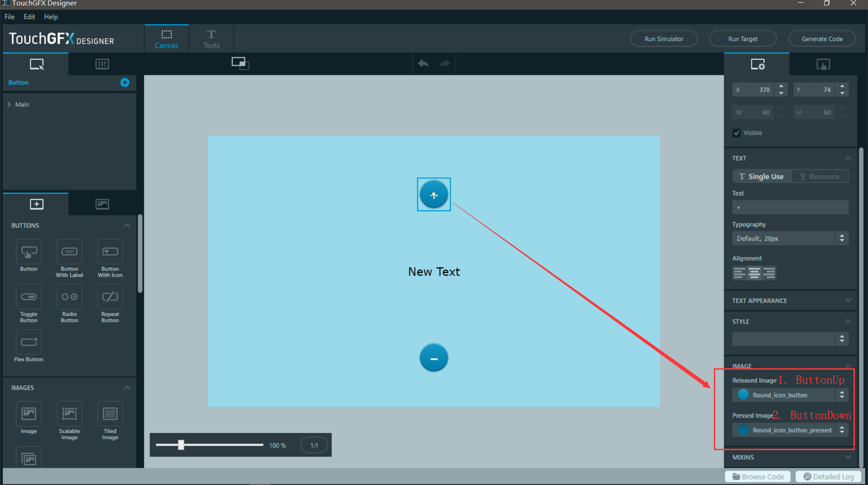
Task: Open the Typography dropdown
Action: click(790, 238)
